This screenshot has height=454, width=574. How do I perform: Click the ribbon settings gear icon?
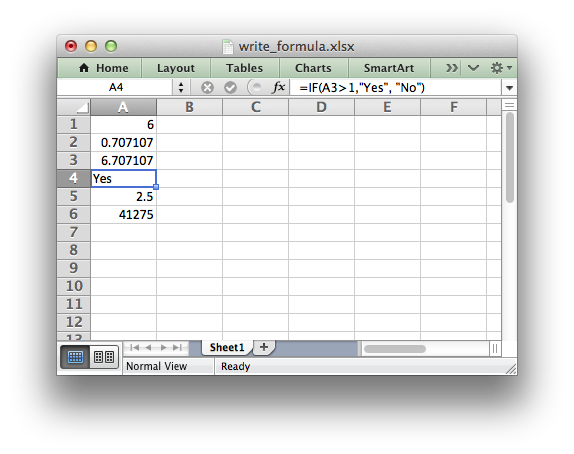coord(500,68)
